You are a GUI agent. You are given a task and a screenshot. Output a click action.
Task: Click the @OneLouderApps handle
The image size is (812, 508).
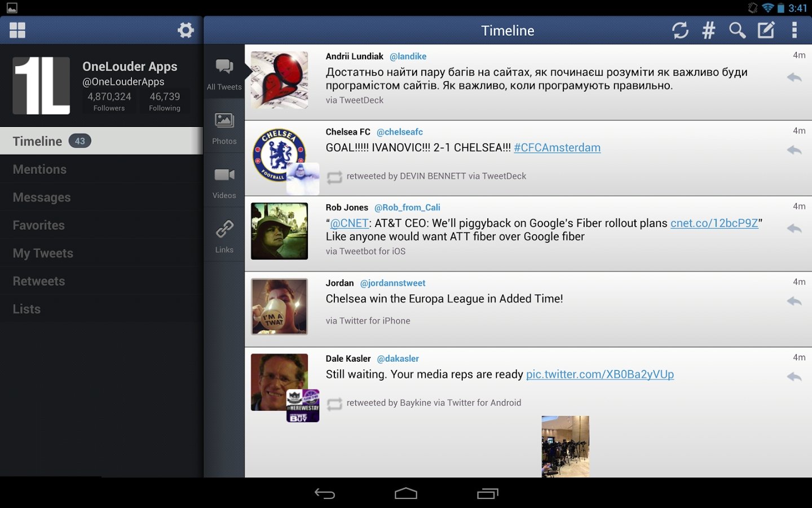[123, 82]
